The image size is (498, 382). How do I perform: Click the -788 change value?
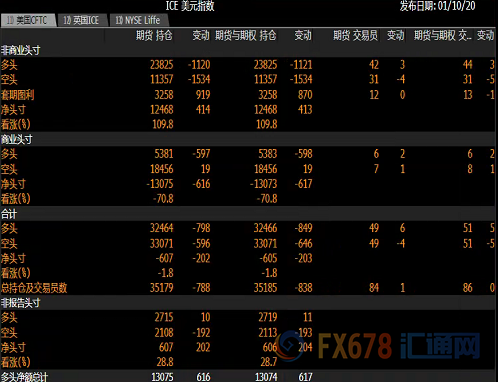point(201,288)
